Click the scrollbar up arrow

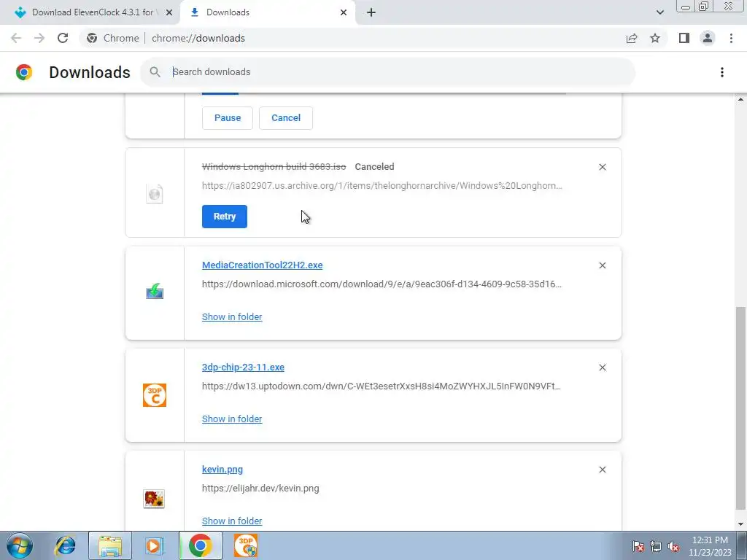(x=740, y=99)
